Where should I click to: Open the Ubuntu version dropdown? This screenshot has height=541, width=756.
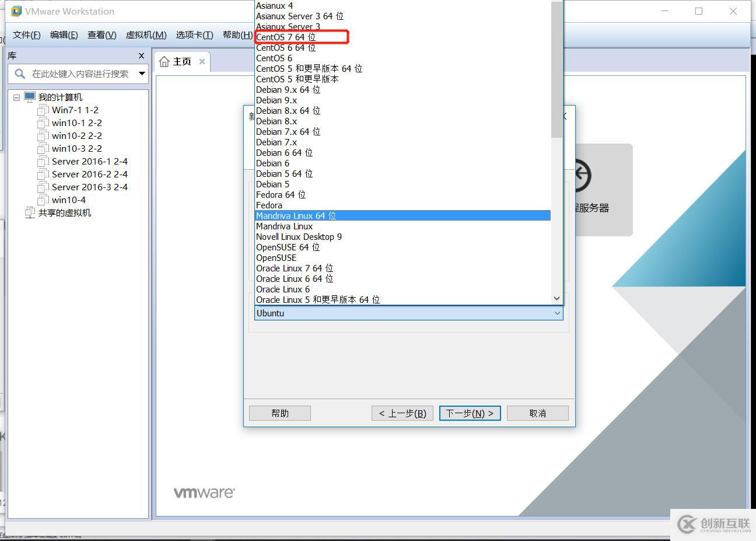pos(556,313)
